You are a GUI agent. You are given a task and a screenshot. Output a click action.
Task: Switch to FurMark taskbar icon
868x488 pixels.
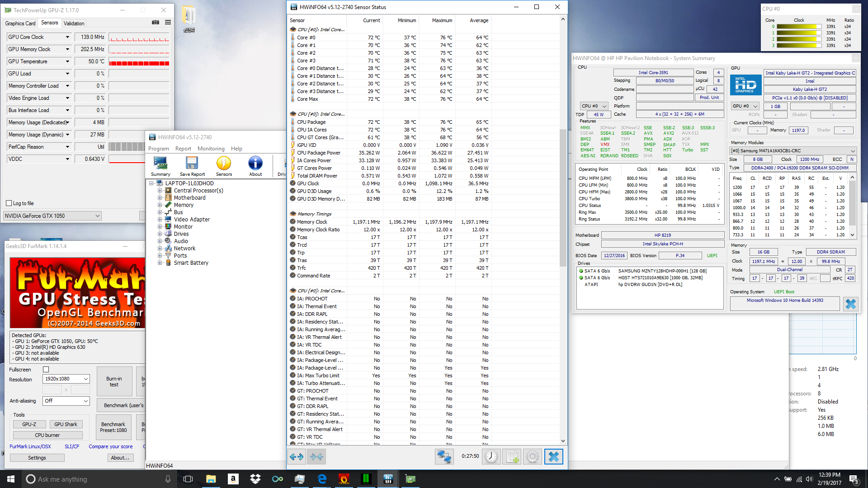(x=344, y=479)
